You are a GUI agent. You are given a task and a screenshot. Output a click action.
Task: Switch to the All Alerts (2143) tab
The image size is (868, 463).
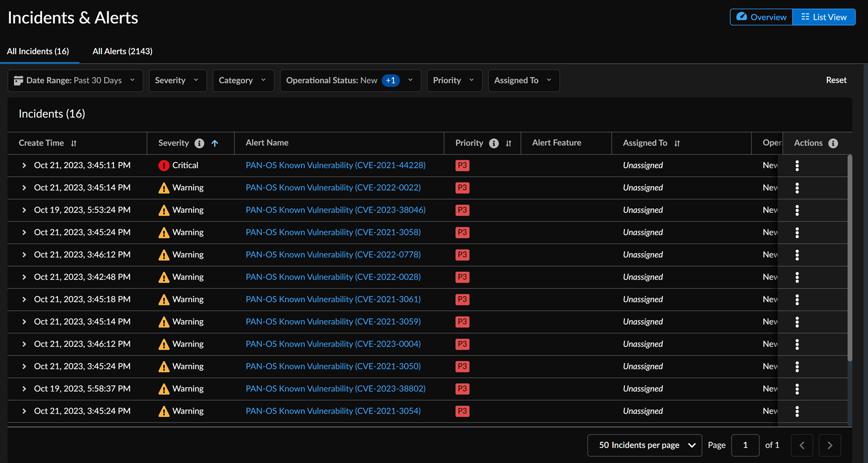click(x=122, y=51)
